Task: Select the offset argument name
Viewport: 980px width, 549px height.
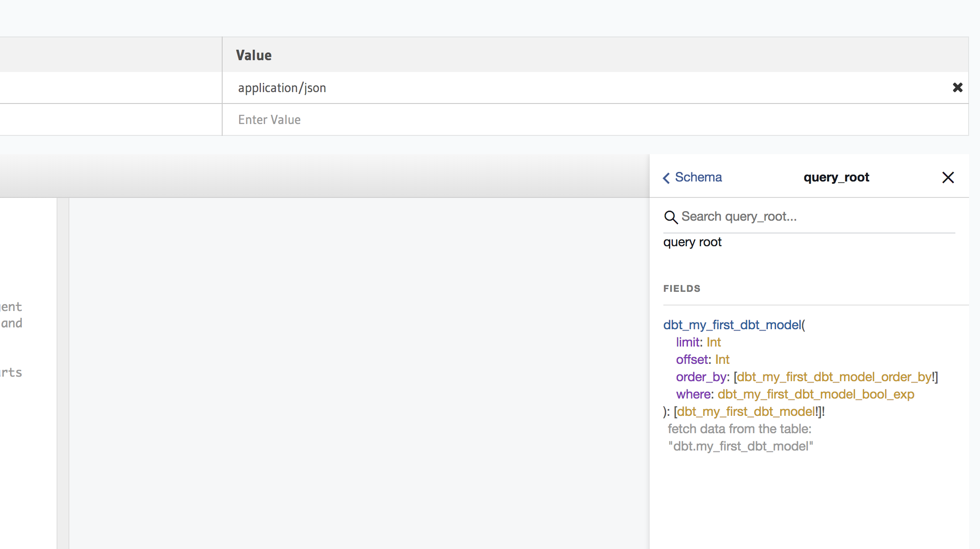Action: 693,359
